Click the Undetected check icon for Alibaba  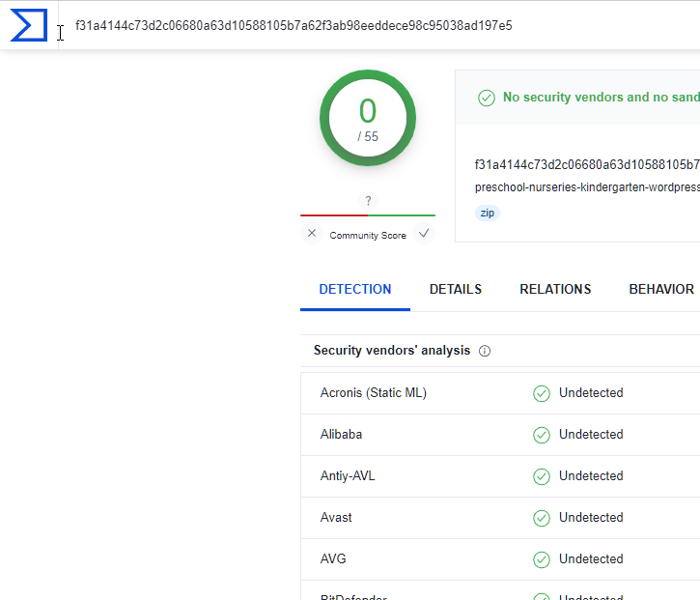click(542, 435)
